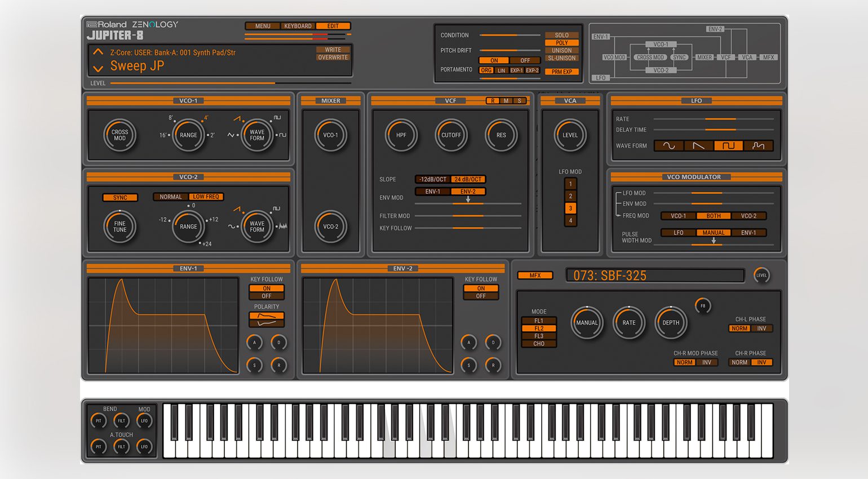Click the PRM EXP button
The height and width of the screenshot is (479, 868).
(562, 72)
